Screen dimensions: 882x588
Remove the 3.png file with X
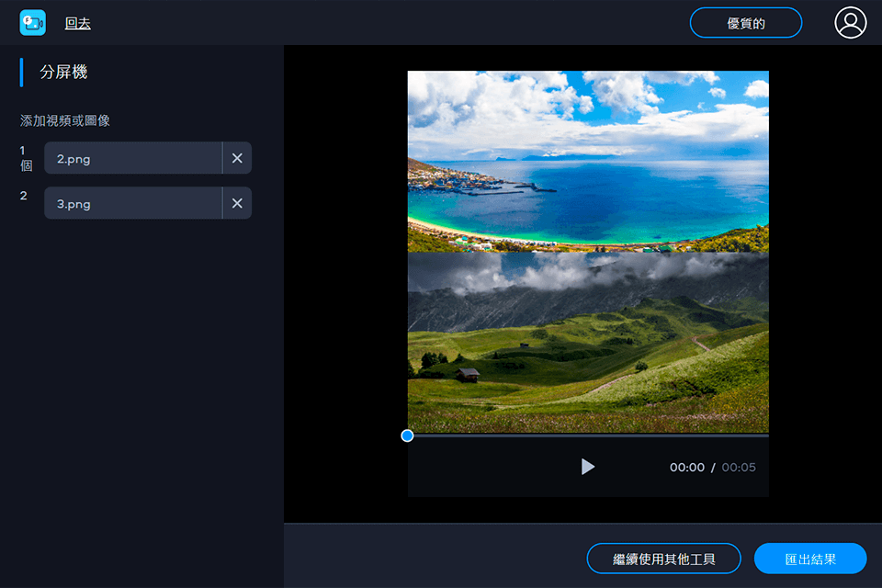pos(237,203)
